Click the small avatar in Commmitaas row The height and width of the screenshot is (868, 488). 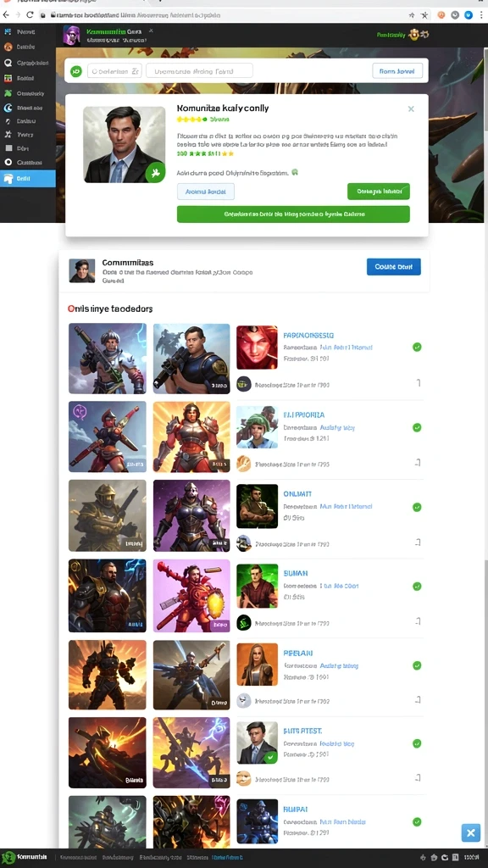click(82, 270)
